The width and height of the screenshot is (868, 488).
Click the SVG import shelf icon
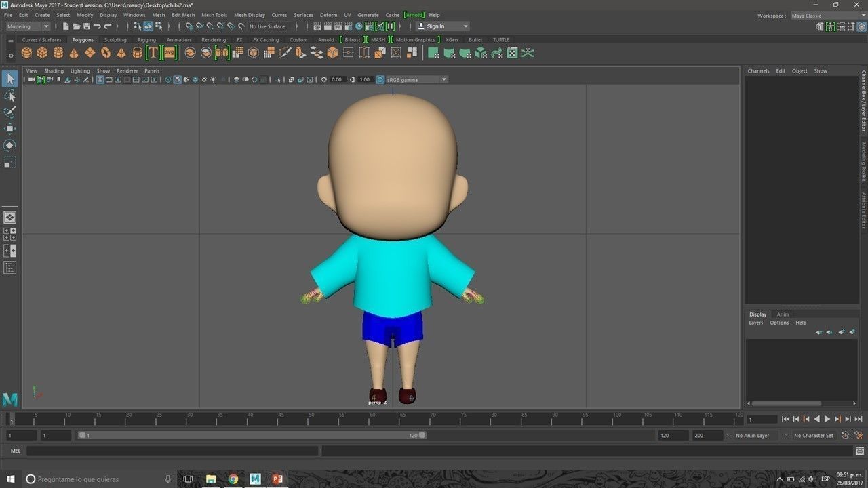pyautogui.click(x=169, y=53)
